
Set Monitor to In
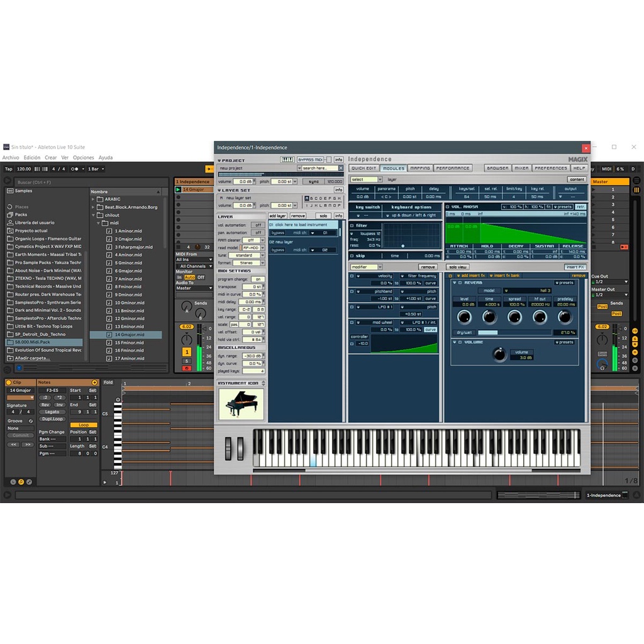coord(179,277)
